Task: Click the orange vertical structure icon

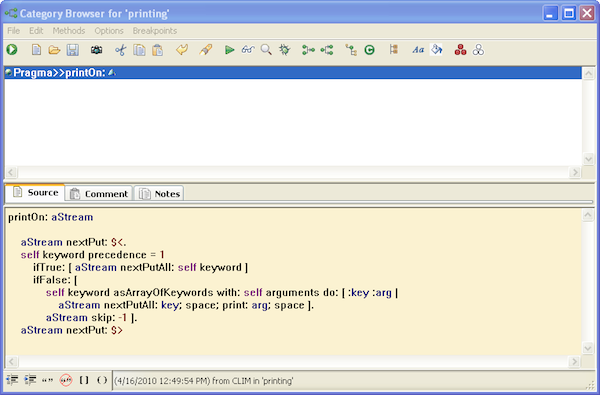Action: click(394, 49)
